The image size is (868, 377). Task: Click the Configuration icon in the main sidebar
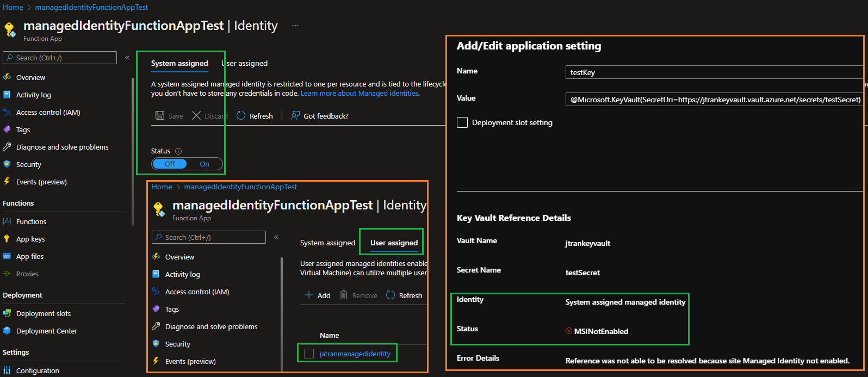(x=7, y=370)
